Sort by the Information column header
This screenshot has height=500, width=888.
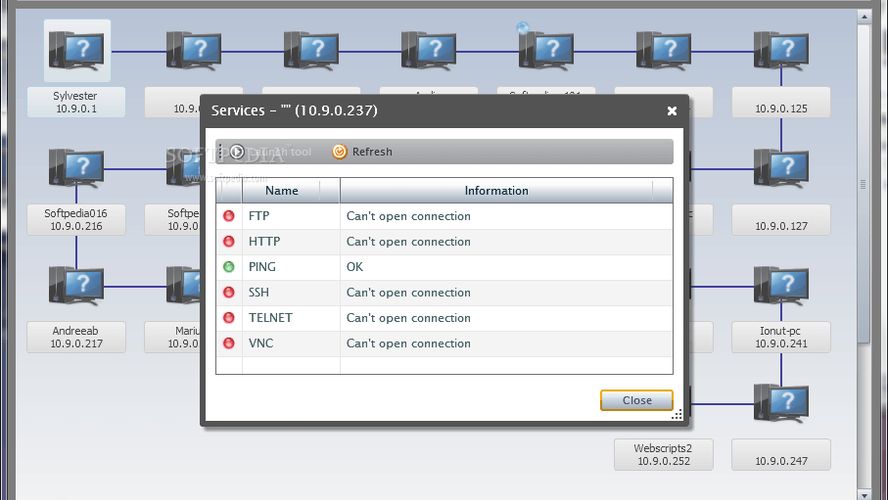(506, 191)
